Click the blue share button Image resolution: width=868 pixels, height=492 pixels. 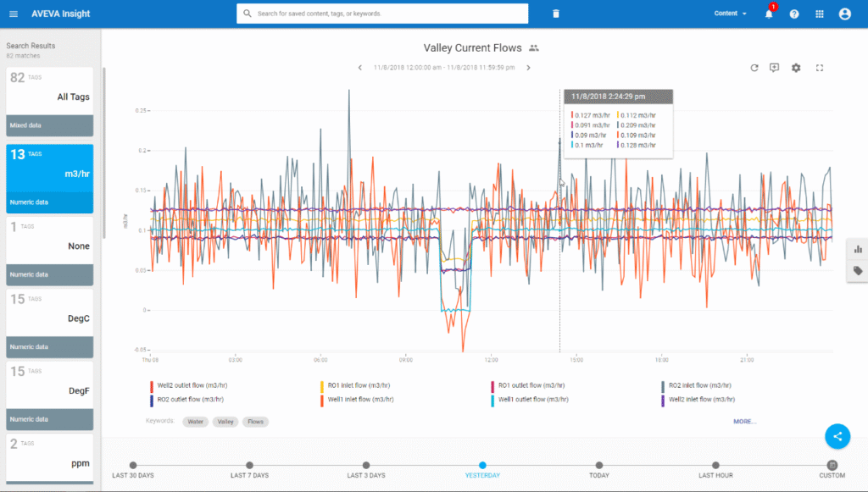[837, 436]
